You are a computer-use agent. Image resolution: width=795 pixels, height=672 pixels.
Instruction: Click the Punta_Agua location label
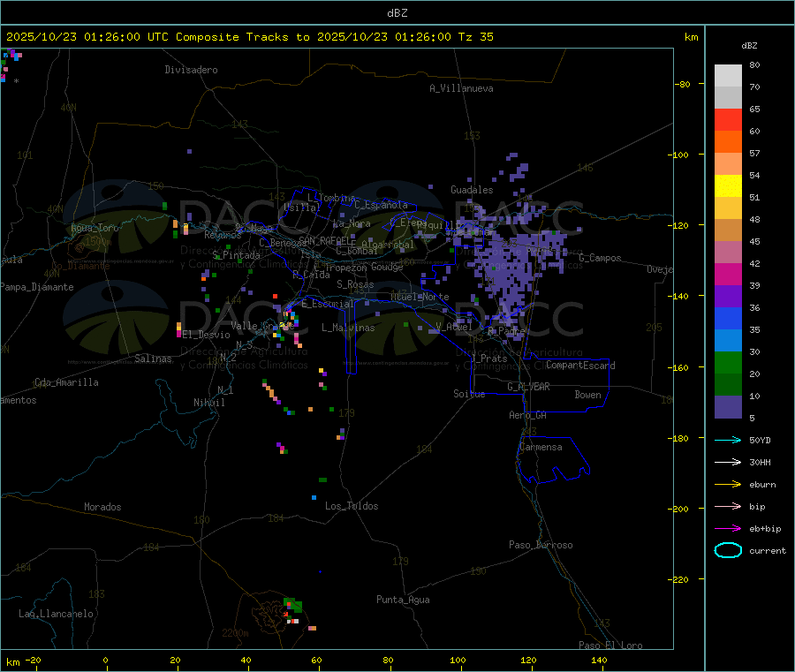coord(403,600)
